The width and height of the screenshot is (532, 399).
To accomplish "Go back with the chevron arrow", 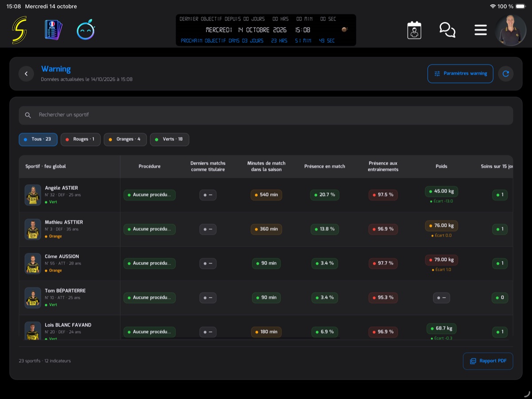I will [26, 74].
